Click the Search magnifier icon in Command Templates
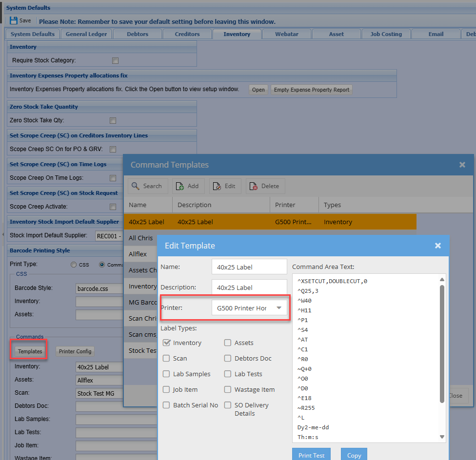Screen dimensions: 476x460 [x=136, y=186]
